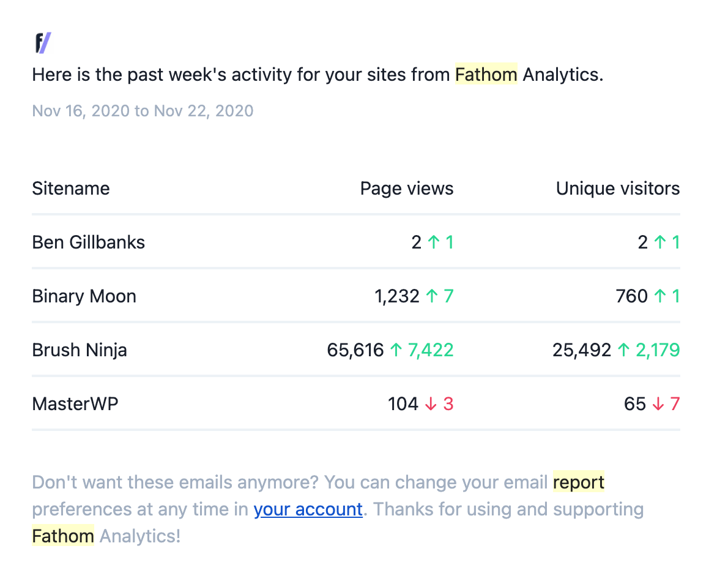728x584 pixels.
Task: Click the MasterWP site name
Action: (75, 404)
